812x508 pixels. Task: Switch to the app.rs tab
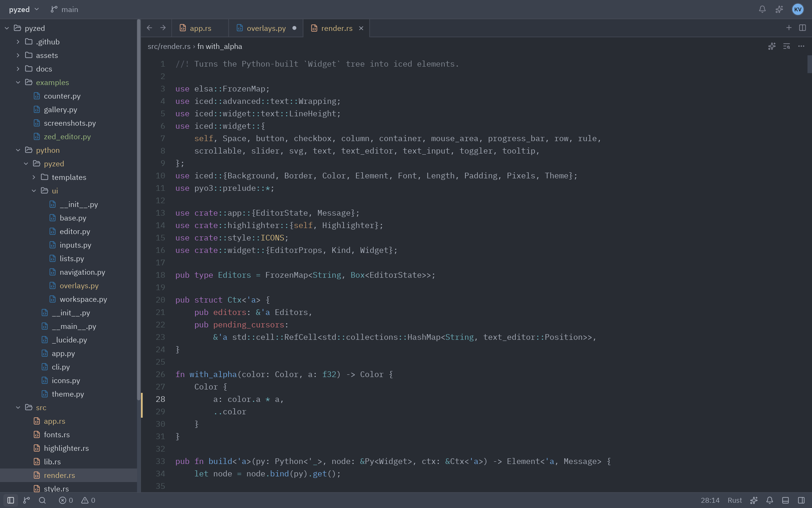(200, 28)
